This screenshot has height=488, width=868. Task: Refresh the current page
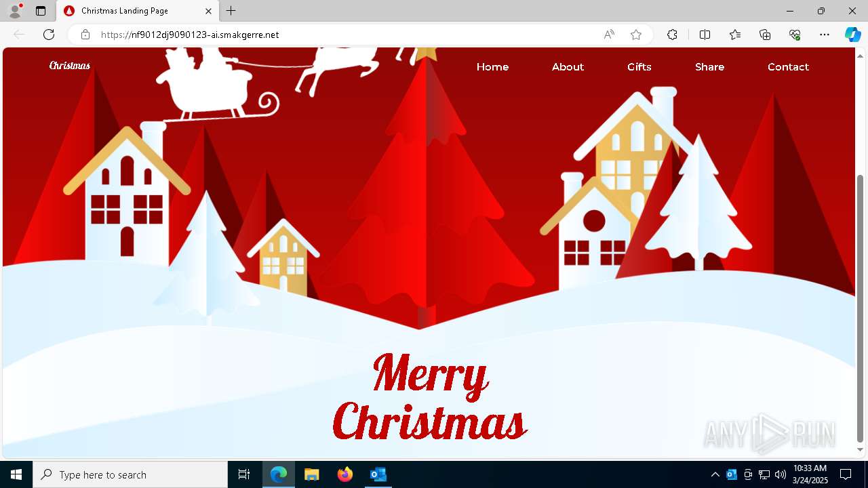(49, 35)
